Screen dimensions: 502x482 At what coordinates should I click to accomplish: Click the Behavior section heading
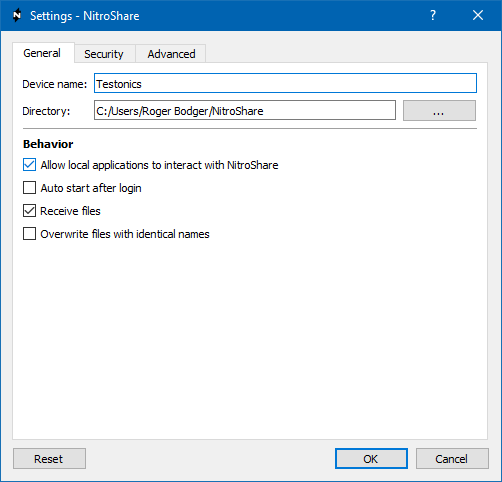48,144
